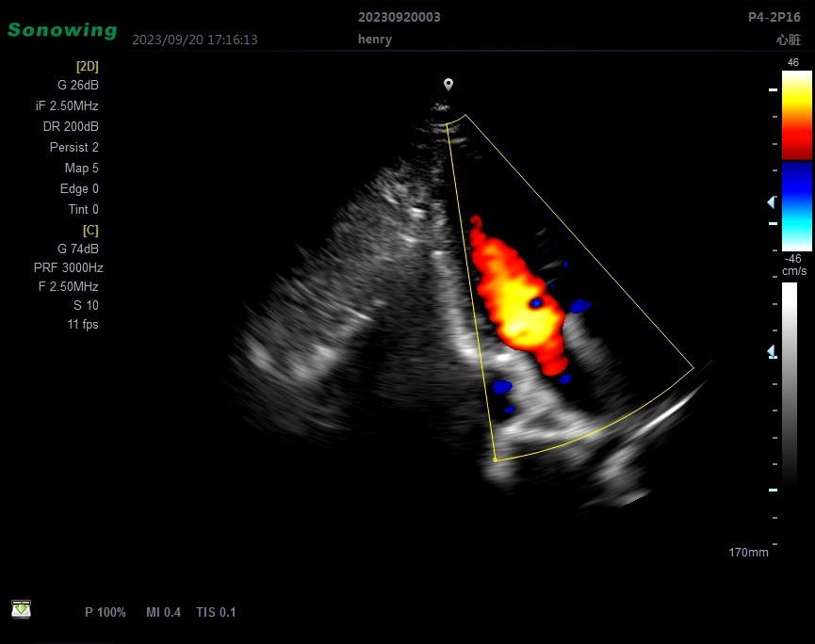Select the [2D] mode parameter header
The height and width of the screenshot is (644, 815).
pyautogui.click(x=87, y=67)
